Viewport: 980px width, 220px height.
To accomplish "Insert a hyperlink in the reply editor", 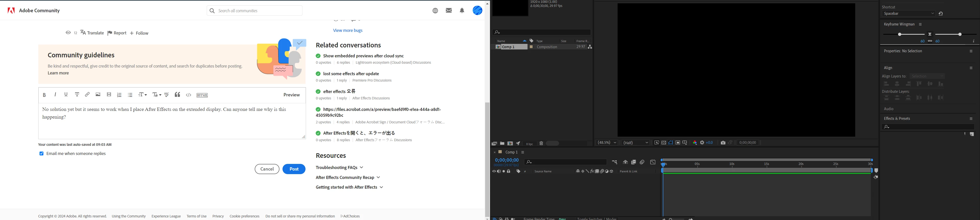I will 88,95.
